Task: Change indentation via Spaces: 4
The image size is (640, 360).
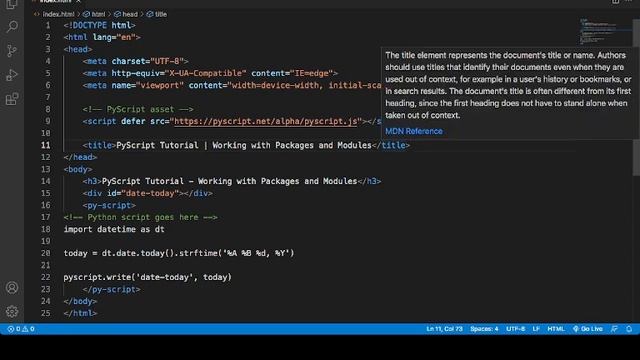Action: tap(484, 329)
